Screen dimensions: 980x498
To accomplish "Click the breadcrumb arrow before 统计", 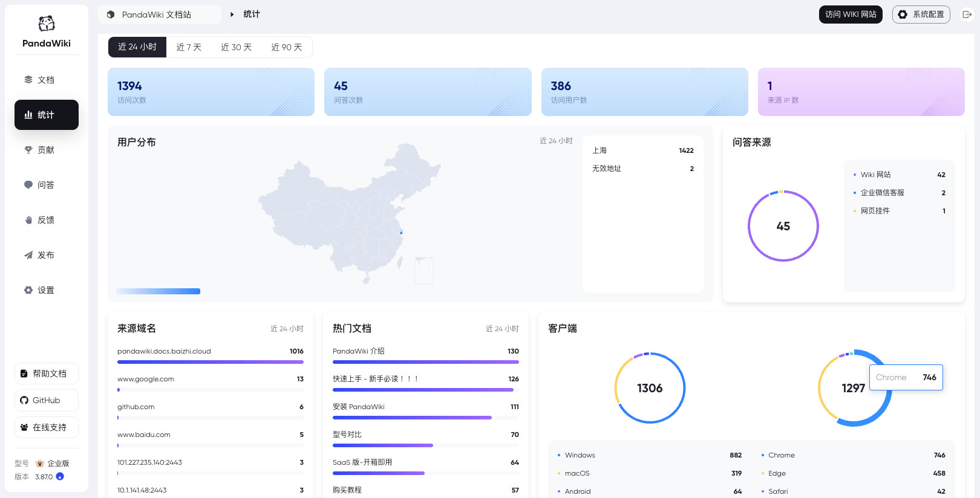I will pos(232,15).
